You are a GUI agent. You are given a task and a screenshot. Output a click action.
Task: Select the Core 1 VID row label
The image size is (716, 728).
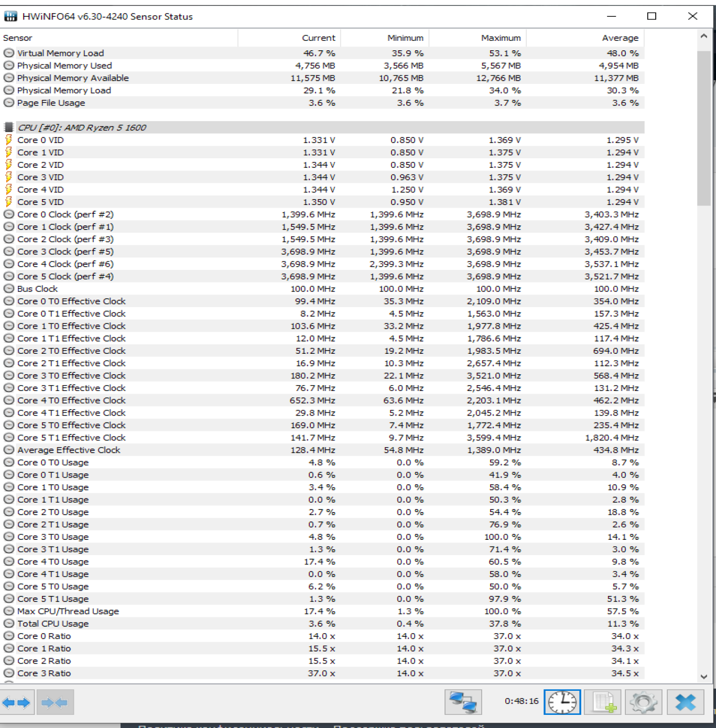point(40,153)
